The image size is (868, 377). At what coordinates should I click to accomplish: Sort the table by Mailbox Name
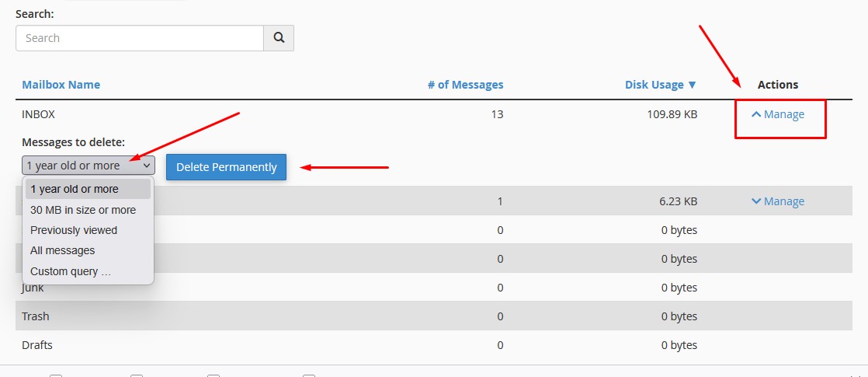[61, 85]
